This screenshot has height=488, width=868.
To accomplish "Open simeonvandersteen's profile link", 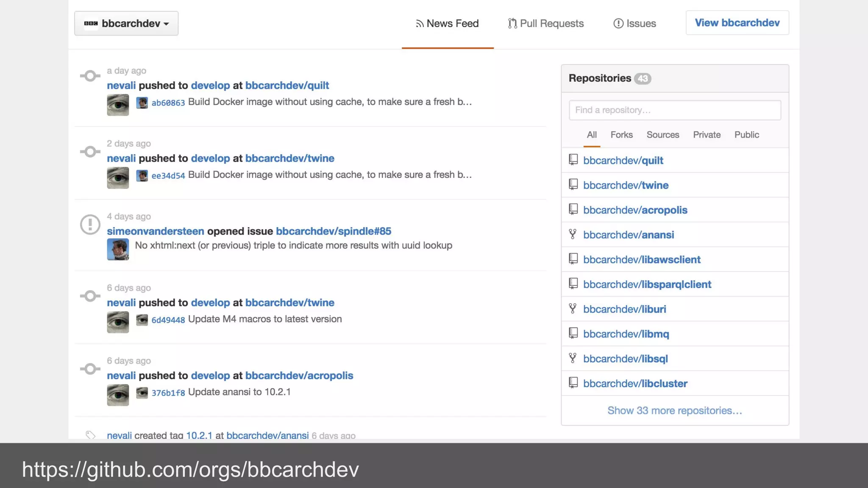I will (156, 231).
